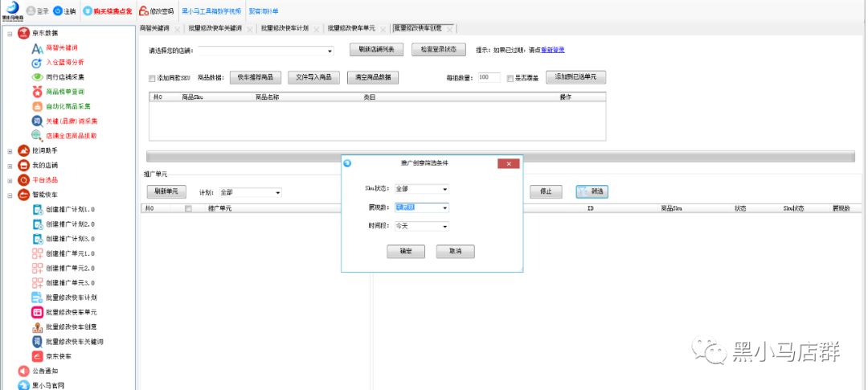Open 黑小马工具箱教学视频 in top toolbar
This screenshot has width=868, height=390.
(x=211, y=11)
